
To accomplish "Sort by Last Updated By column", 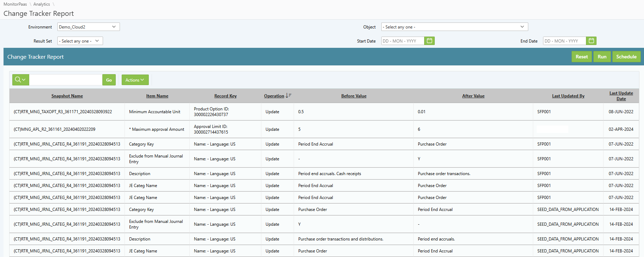I will pos(568,96).
